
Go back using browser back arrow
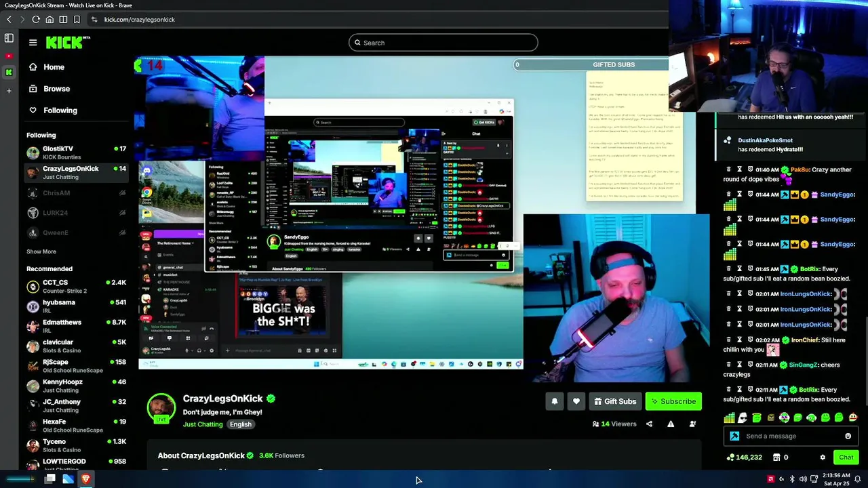tap(9, 20)
